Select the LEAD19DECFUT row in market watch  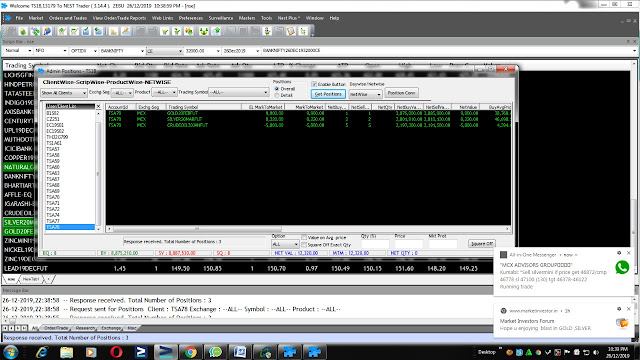[248, 269]
